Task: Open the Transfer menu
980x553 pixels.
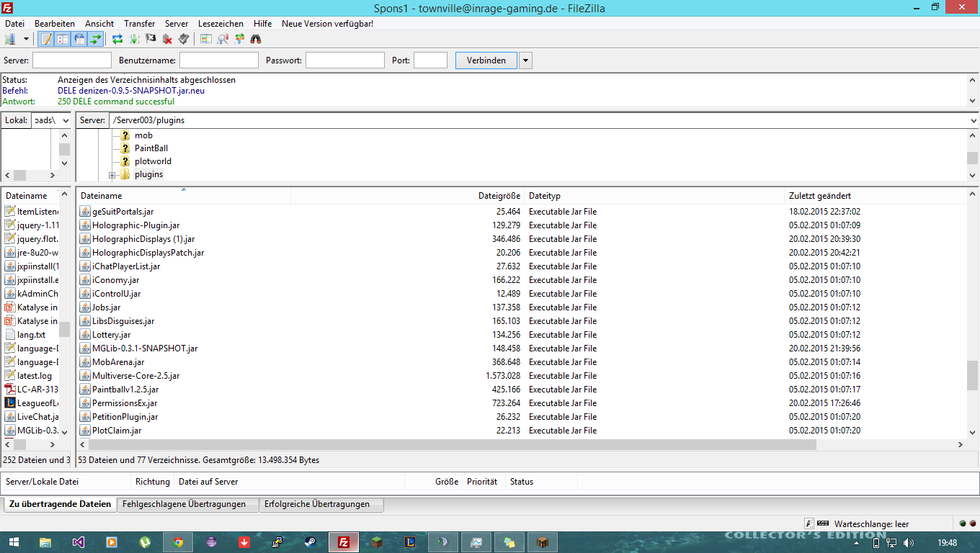Action: click(140, 24)
